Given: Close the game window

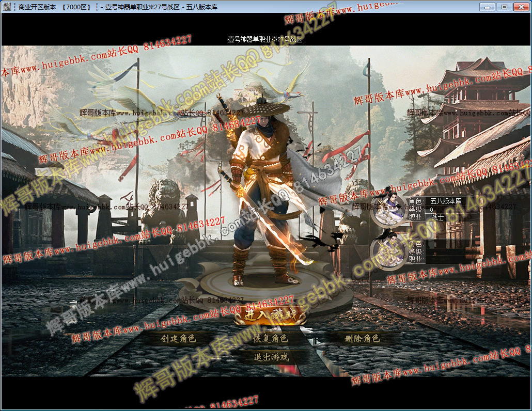Looking at the screenshot, I should (x=522, y=7).
